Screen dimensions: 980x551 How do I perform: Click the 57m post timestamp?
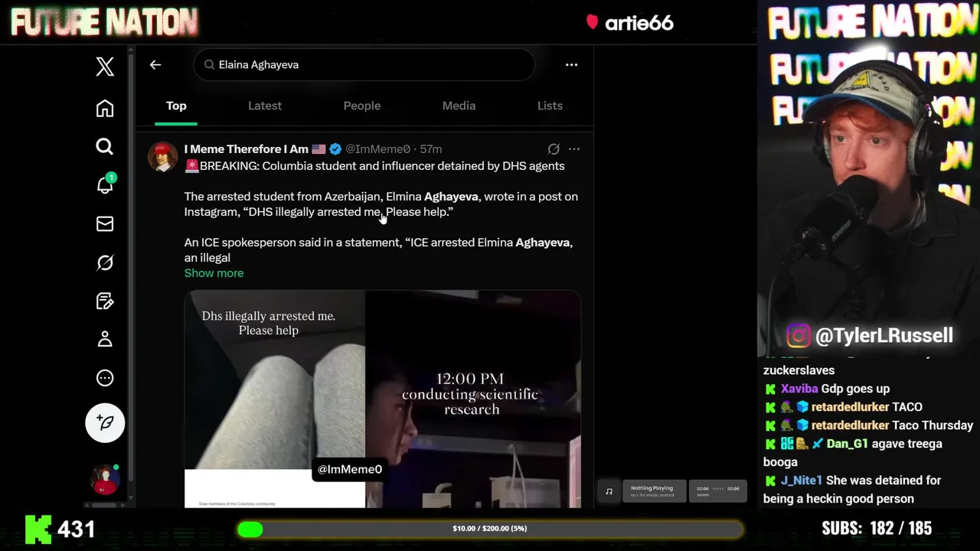click(x=431, y=149)
